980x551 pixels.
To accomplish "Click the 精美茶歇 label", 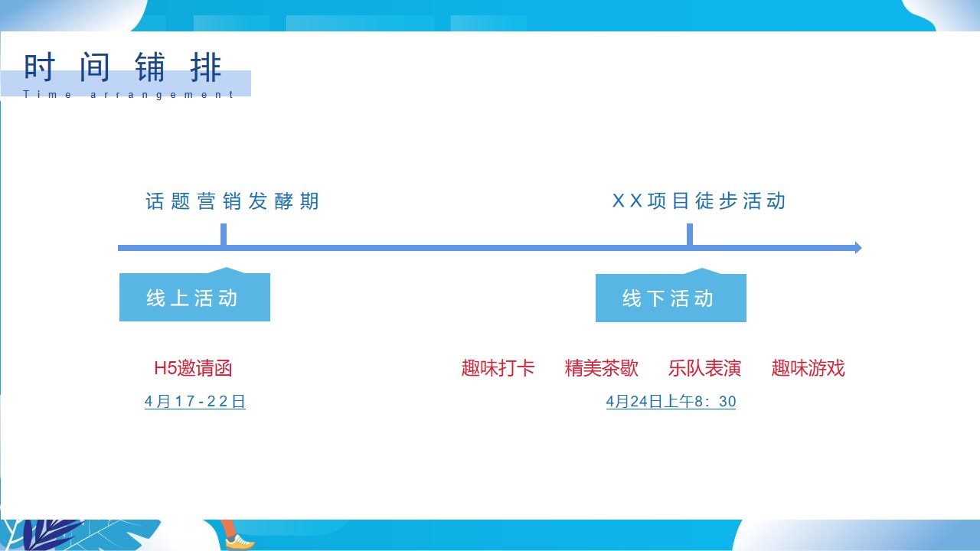I will click(x=602, y=368).
